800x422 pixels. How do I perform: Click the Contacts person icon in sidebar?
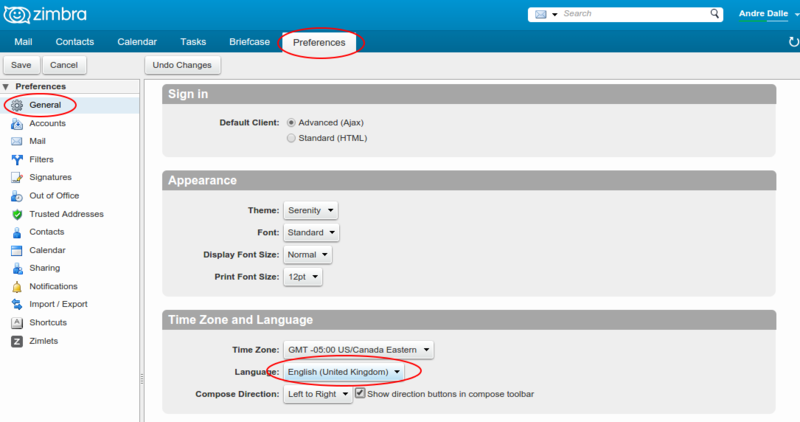pos(17,232)
